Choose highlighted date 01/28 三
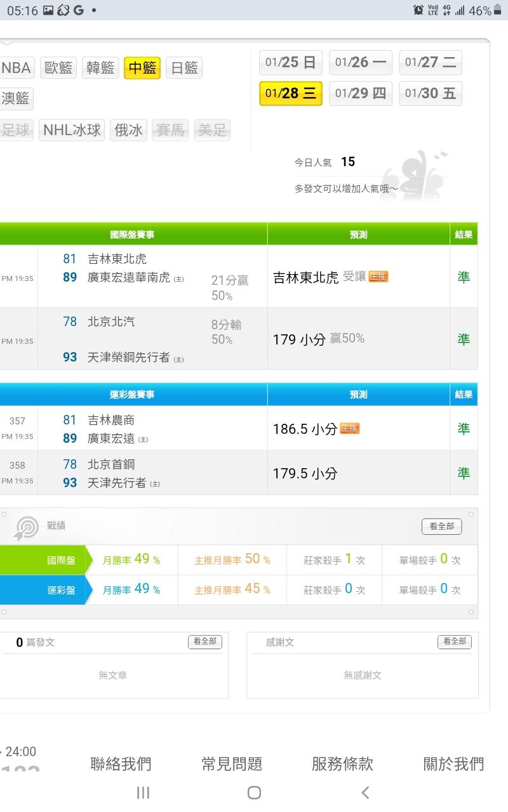This screenshot has width=508, height=812. [x=291, y=93]
